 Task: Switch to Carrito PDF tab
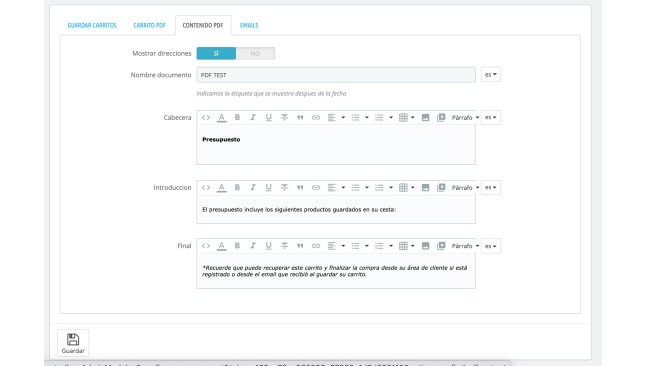tap(149, 25)
